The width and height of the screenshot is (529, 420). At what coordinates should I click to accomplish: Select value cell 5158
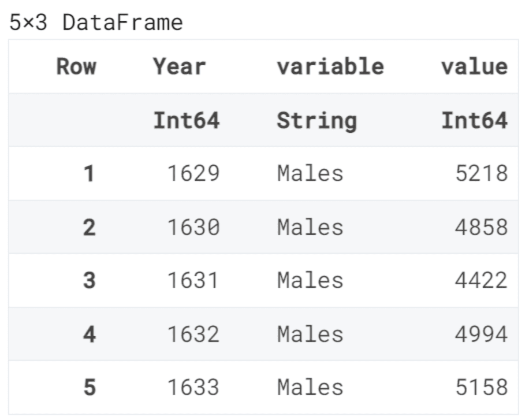[481, 388]
